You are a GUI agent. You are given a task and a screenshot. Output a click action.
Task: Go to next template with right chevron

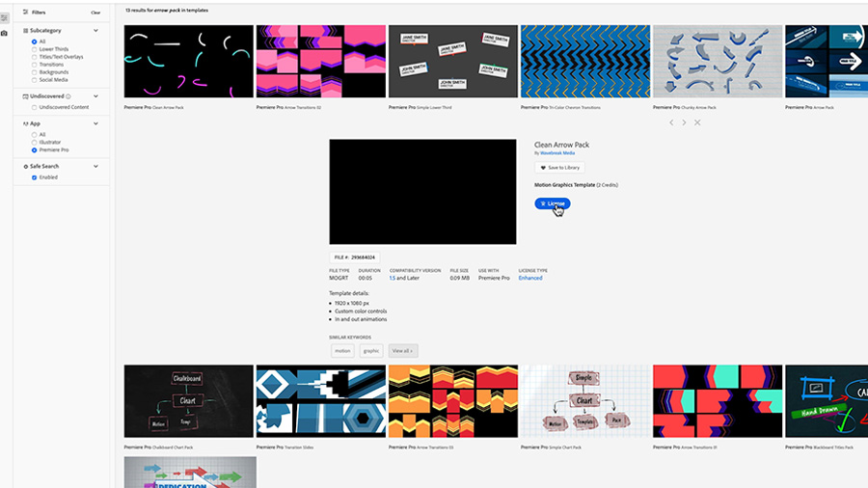point(684,122)
